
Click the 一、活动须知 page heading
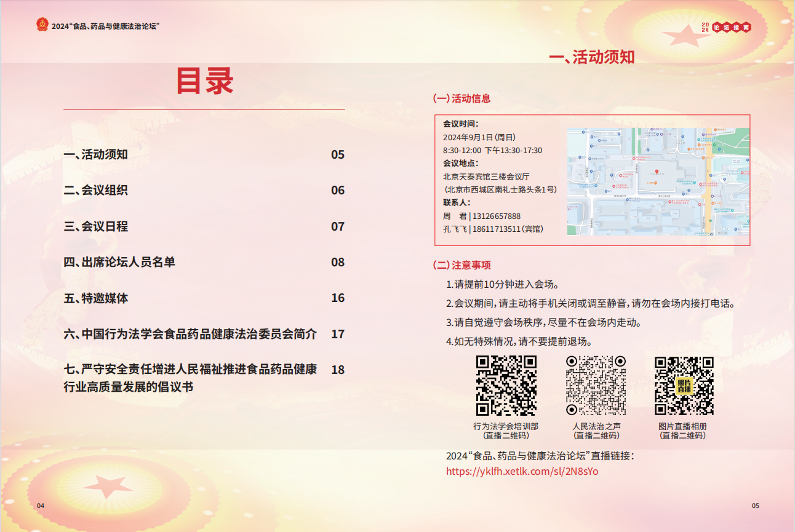(x=591, y=57)
